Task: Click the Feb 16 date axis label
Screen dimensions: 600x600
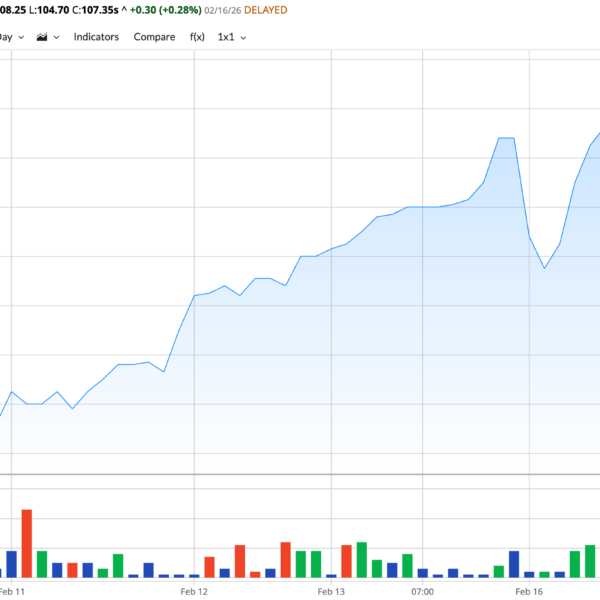Action: 528,592
